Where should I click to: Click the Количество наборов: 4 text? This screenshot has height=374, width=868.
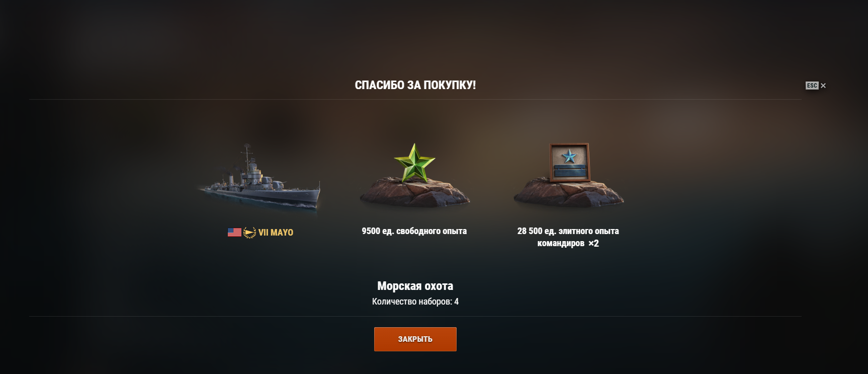(x=415, y=302)
